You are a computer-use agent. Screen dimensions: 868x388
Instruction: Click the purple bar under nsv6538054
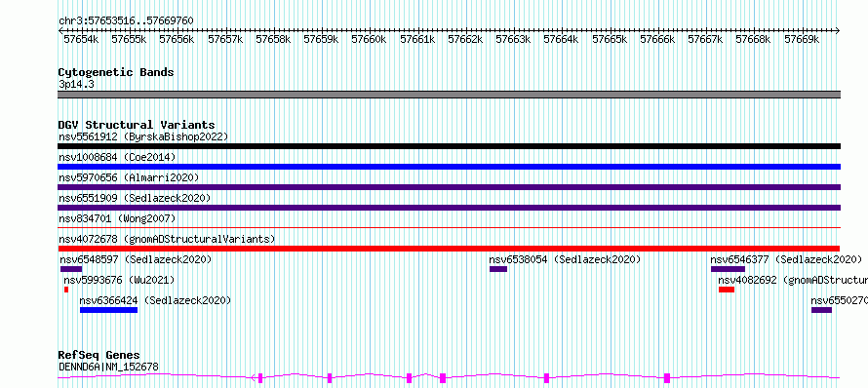pos(498,269)
